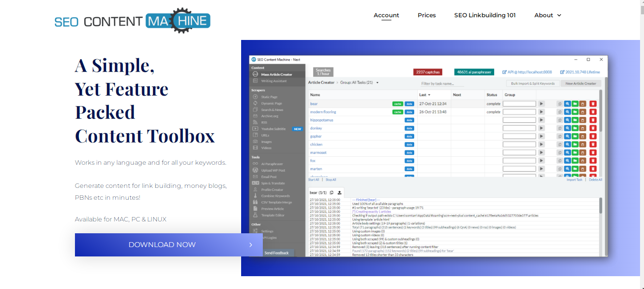This screenshot has width=644, height=289.
Task: Open the URLs scraper
Action: tap(265, 135)
